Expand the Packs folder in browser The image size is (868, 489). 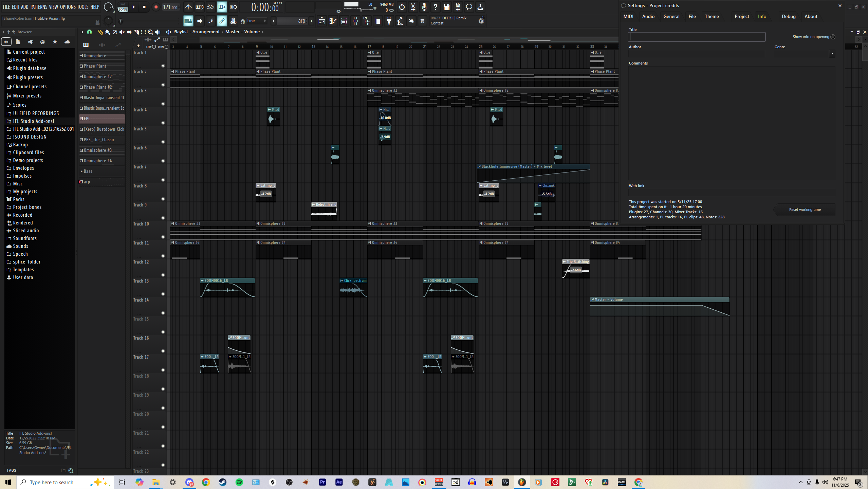coord(19,199)
